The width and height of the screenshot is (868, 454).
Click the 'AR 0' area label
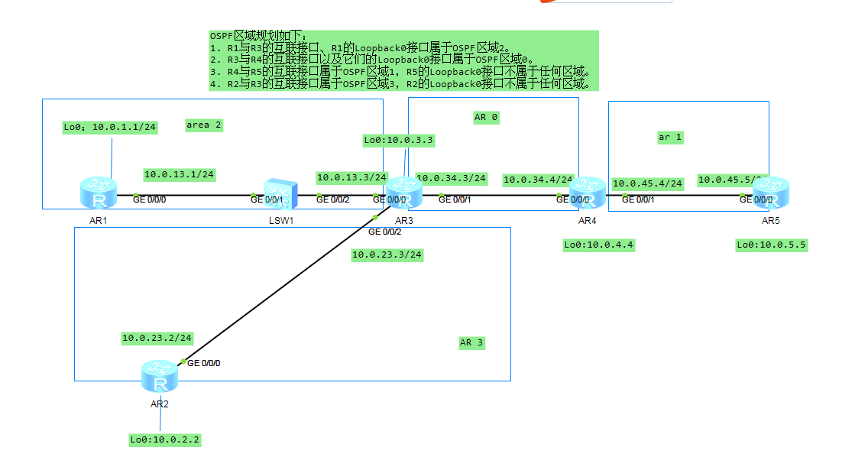tap(485, 116)
